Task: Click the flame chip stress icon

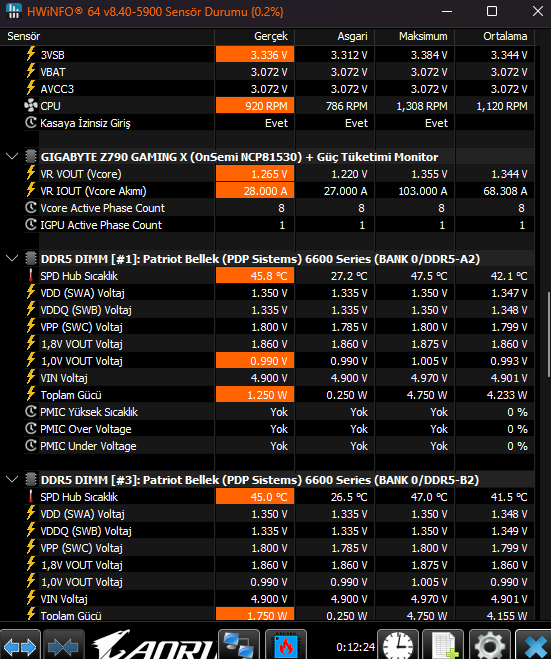Action: coord(285,646)
